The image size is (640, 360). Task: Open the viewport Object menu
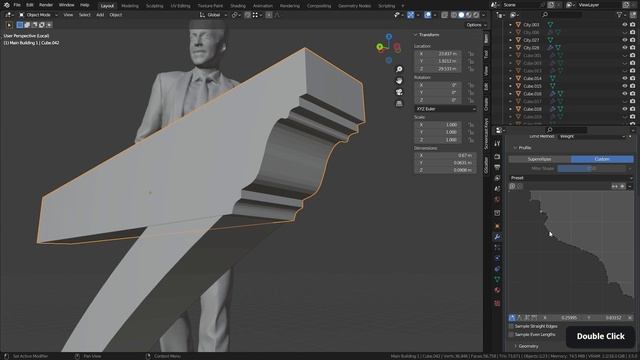point(116,15)
